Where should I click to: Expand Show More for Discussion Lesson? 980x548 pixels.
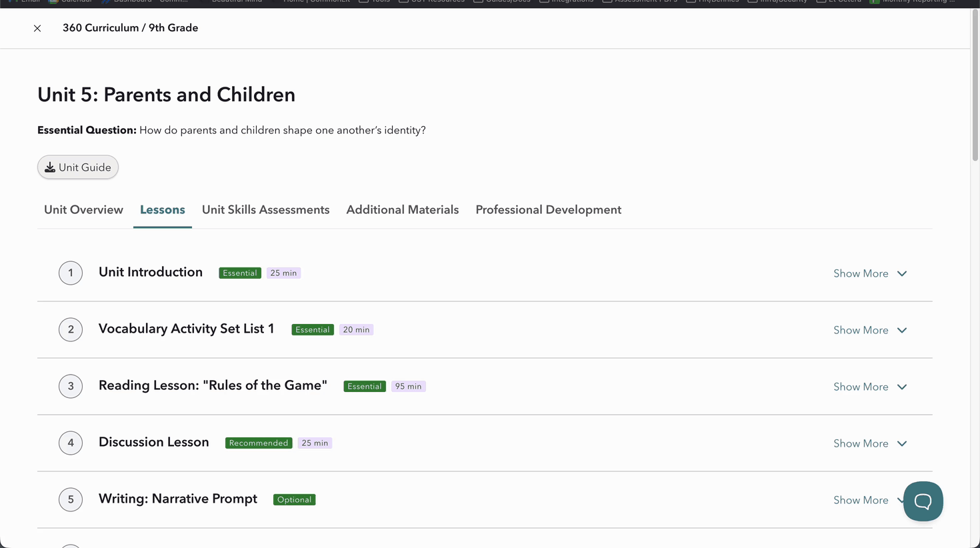click(x=870, y=443)
